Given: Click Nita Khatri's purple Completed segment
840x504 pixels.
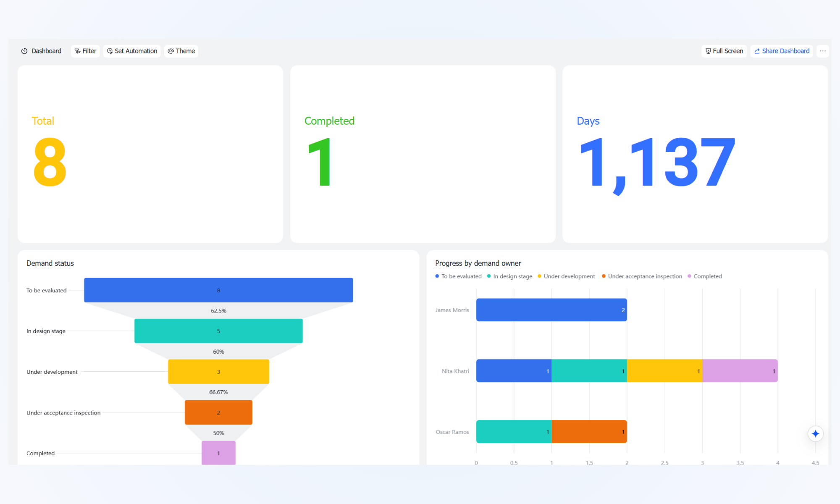Looking at the screenshot, I should [x=740, y=371].
